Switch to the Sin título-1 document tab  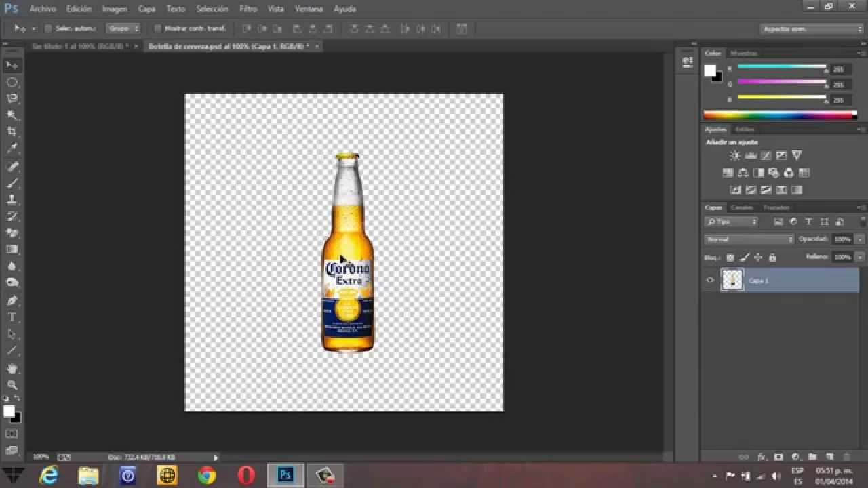point(80,46)
